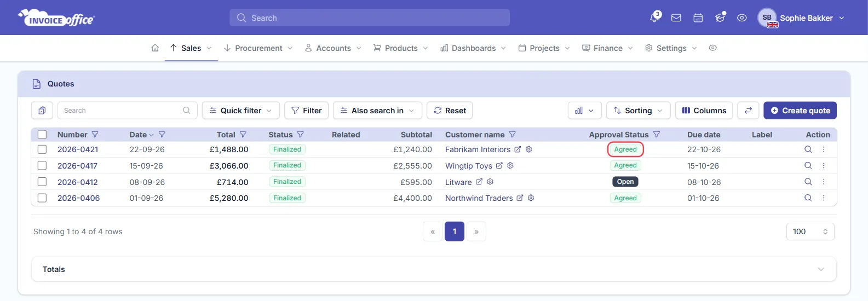The height and width of the screenshot is (301, 868).
Task: Check the box for quote 2026-0421
Action: click(42, 149)
